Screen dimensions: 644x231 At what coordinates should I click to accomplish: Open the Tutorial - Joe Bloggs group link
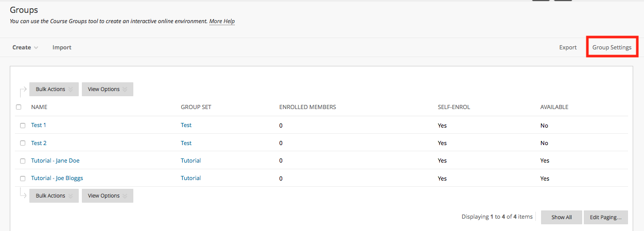coord(57,178)
